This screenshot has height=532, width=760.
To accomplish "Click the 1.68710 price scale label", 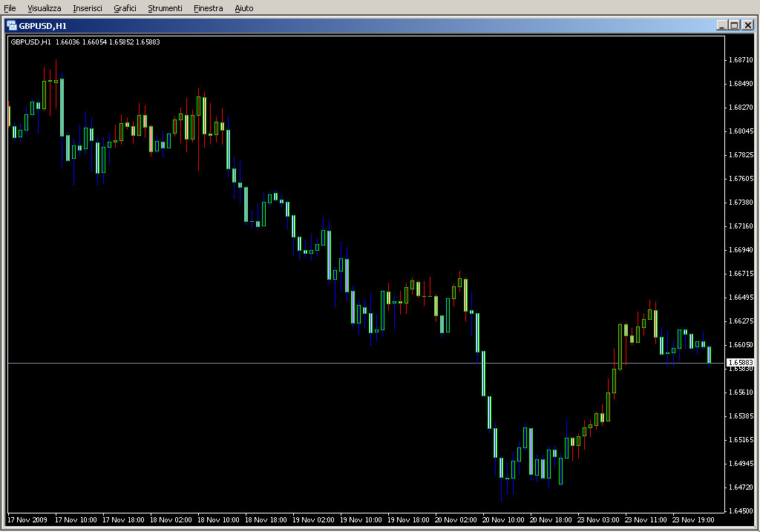I will coord(741,59).
